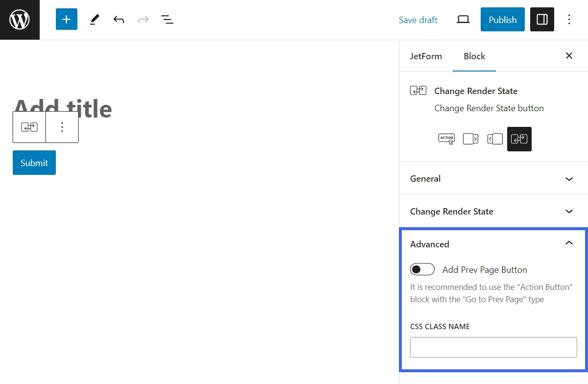The width and height of the screenshot is (588, 384).
Task: Click the Tools pencil icon in the toolbar
Action: click(94, 19)
